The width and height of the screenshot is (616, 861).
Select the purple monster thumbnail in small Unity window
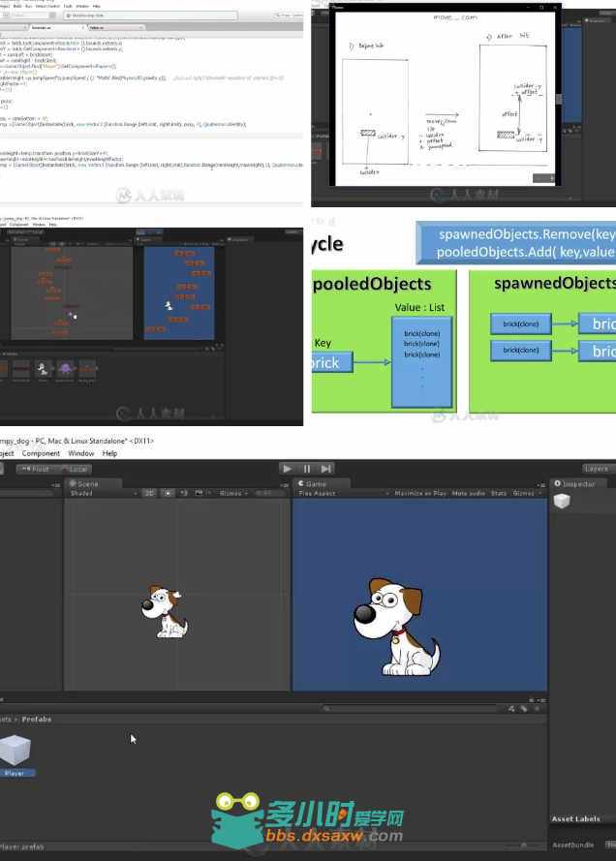[65, 369]
